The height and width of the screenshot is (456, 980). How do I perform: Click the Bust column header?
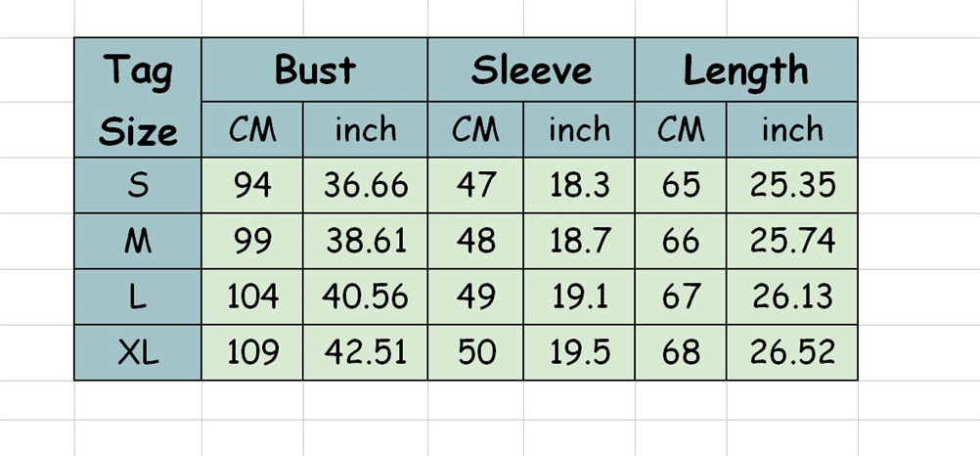tap(314, 70)
